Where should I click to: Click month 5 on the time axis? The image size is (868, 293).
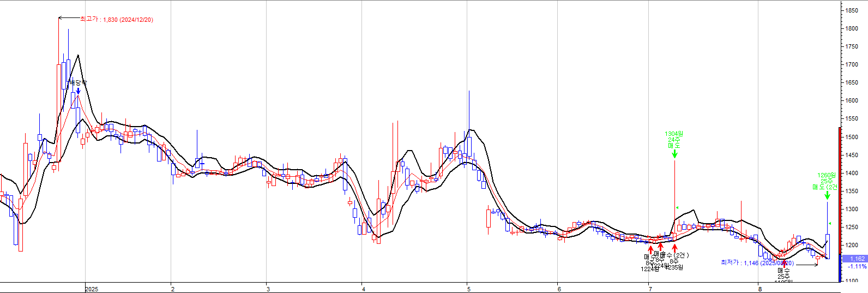tap(468, 289)
